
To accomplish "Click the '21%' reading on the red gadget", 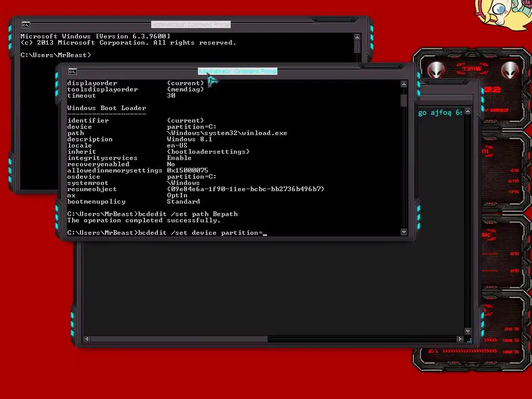I will pos(513,181).
